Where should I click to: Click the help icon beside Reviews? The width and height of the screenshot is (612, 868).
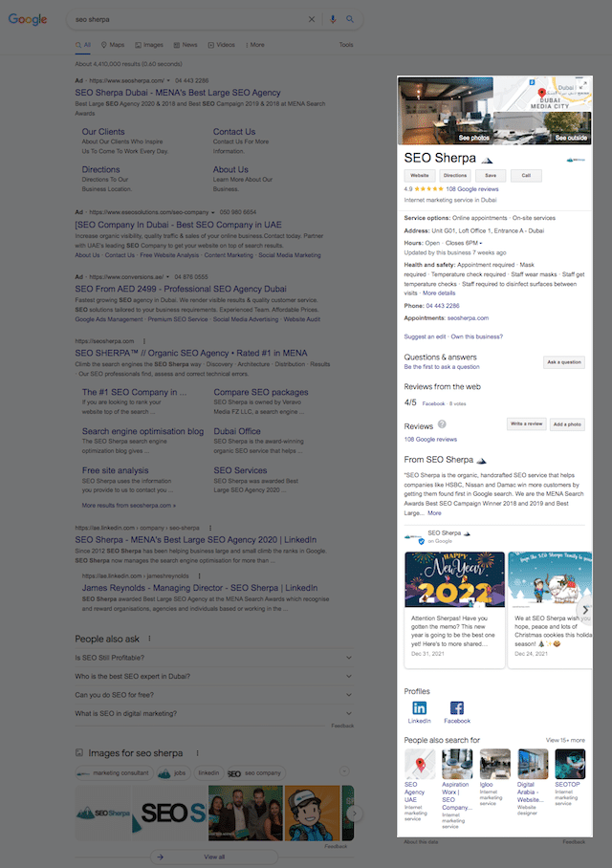coord(442,424)
